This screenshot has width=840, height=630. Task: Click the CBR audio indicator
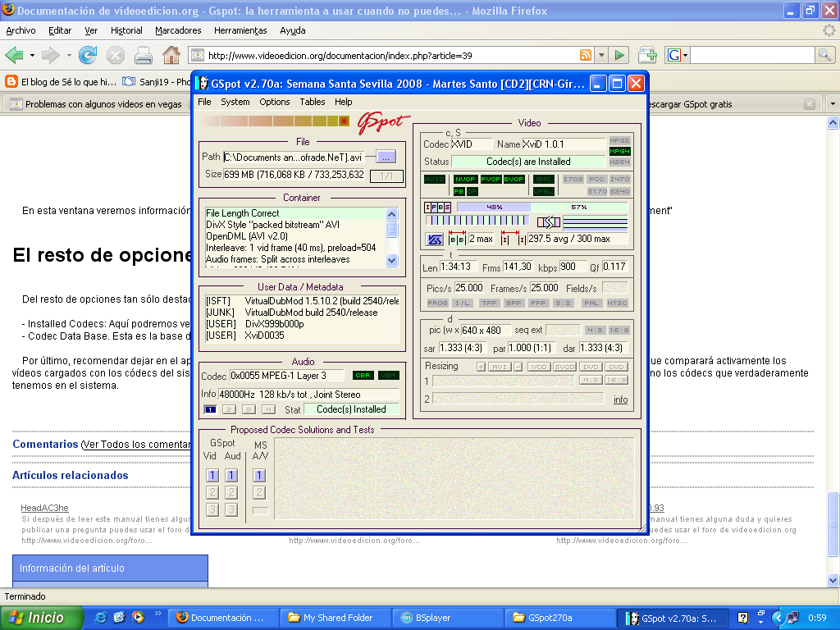tap(363, 375)
